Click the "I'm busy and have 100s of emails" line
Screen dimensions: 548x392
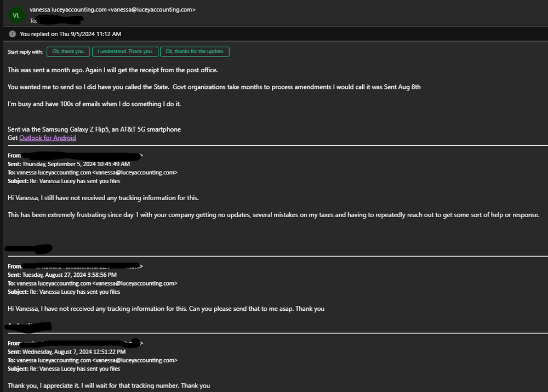click(x=94, y=104)
